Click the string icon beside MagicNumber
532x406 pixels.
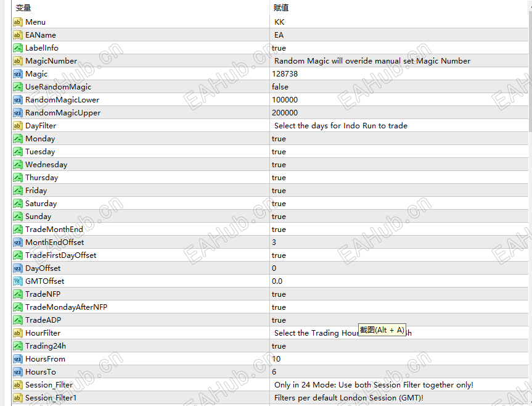coord(18,61)
